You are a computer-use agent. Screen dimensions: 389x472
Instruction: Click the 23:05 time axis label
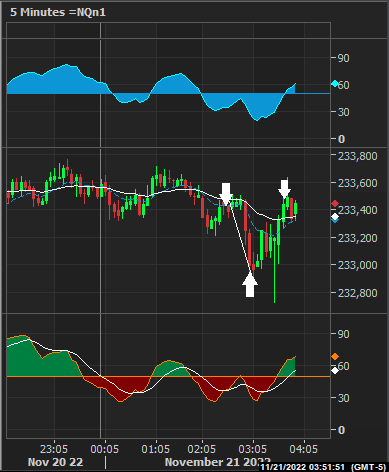click(x=54, y=449)
